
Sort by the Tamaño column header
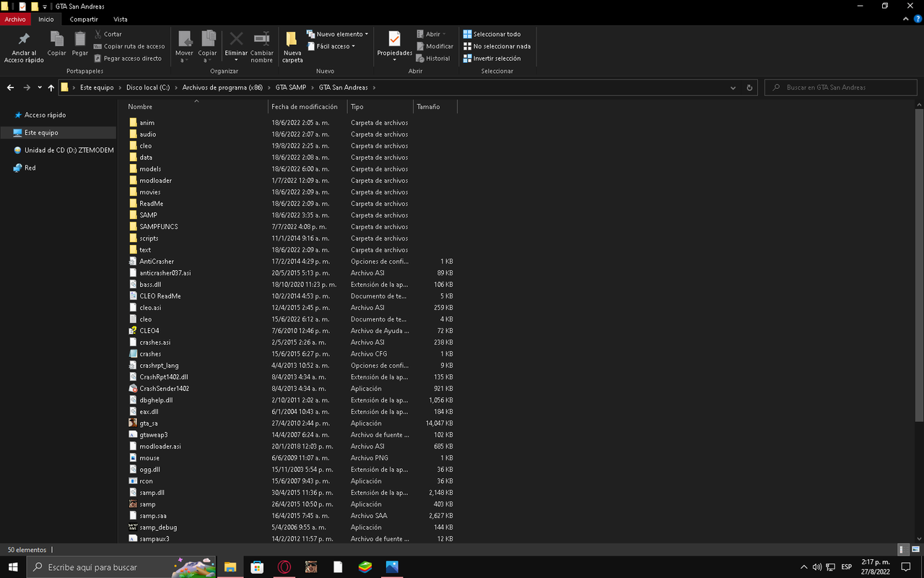coord(435,107)
